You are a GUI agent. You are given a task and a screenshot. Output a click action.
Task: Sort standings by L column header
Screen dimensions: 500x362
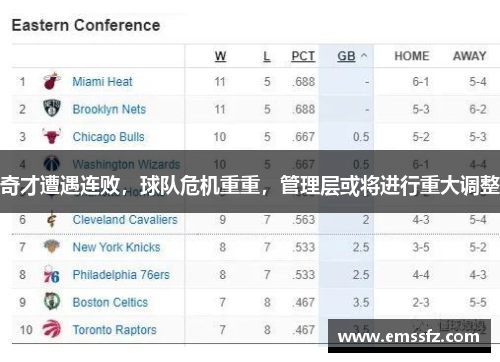point(267,56)
